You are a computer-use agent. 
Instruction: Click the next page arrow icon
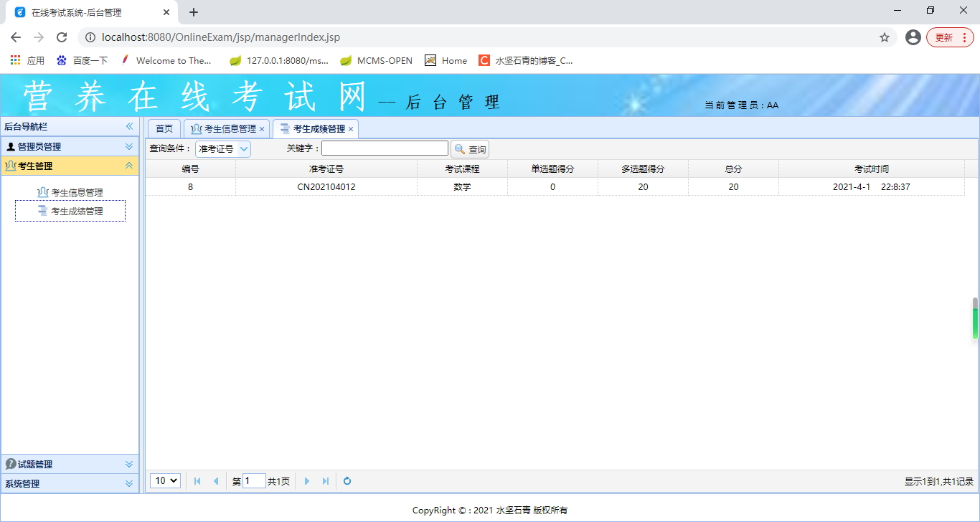(x=307, y=481)
